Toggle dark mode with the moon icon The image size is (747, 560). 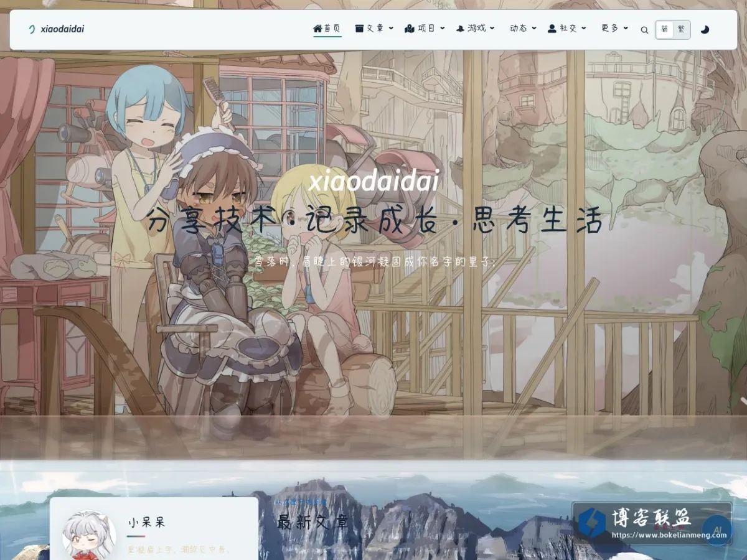point(705,29)
